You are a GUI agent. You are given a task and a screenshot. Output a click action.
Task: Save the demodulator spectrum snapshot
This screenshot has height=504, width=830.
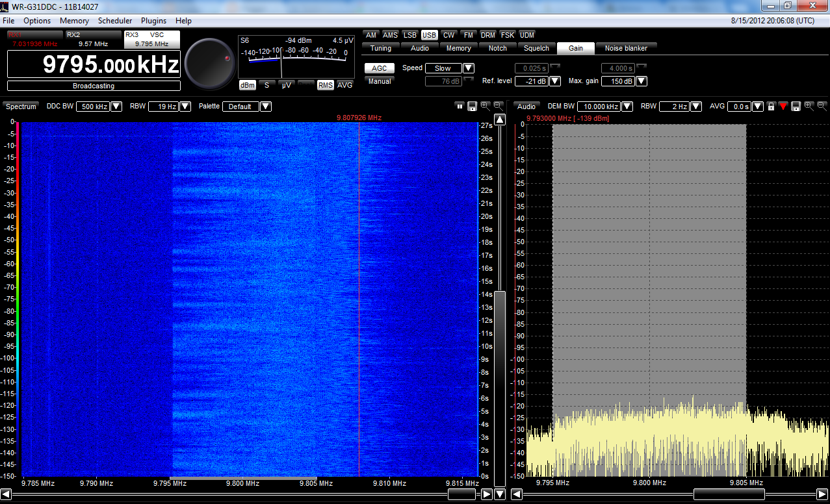[x=797, y=107]
